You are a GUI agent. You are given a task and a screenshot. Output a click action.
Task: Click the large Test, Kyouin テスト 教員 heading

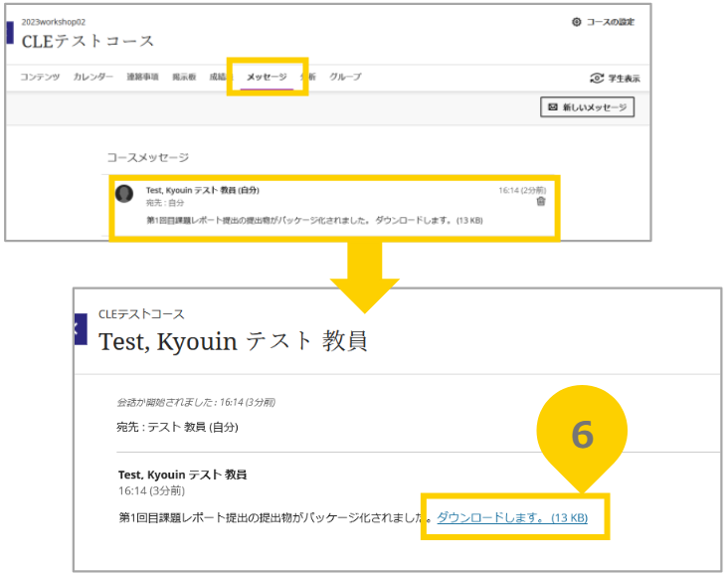click(233, 341)
